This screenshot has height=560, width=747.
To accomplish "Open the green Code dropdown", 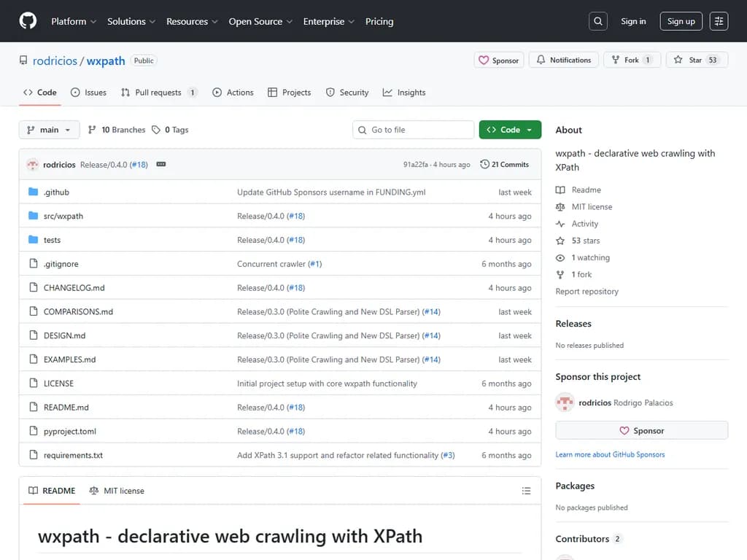I will (510, 130).
